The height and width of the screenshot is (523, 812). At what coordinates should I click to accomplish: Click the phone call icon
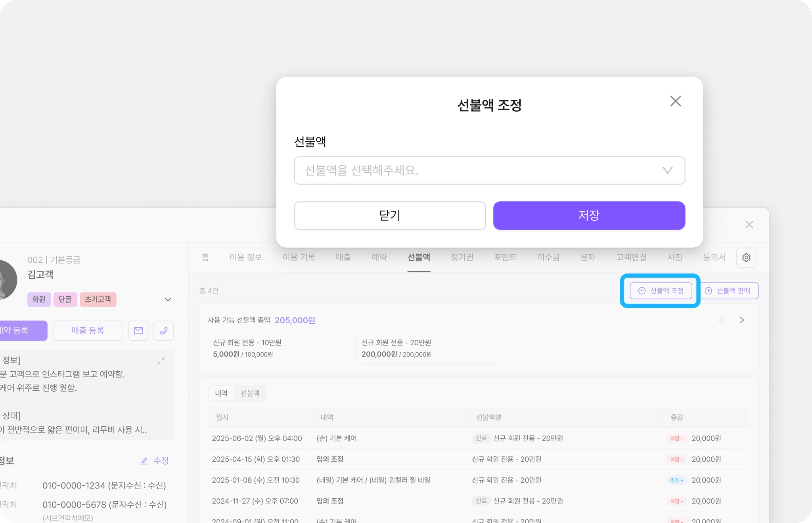(163, 330)
